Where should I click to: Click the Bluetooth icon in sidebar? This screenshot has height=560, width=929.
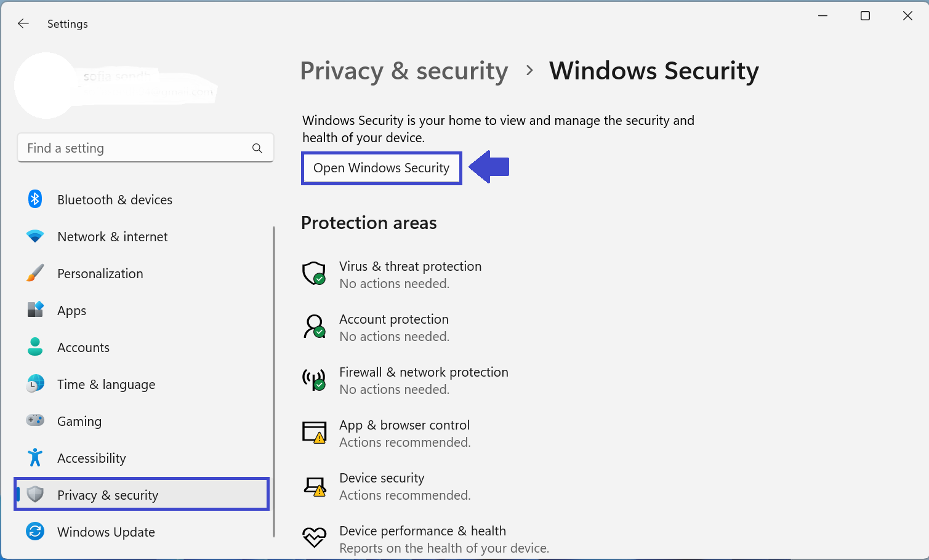[x=35, y=199]
